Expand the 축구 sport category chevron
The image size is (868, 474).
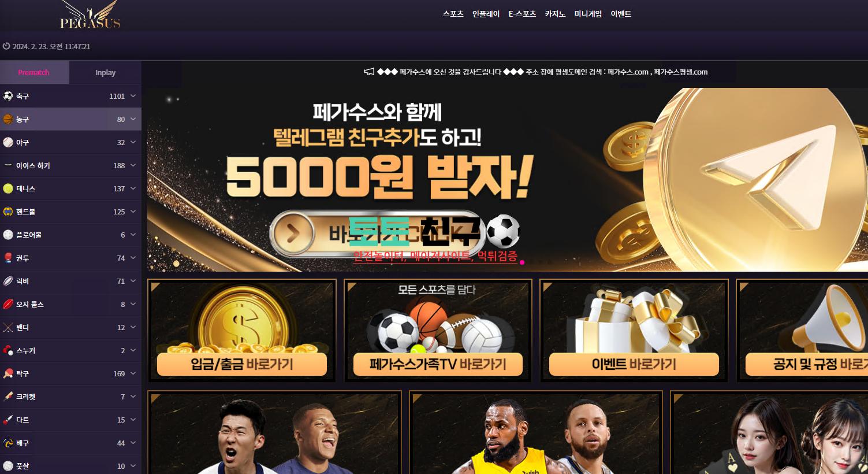[x=133, y=96]
